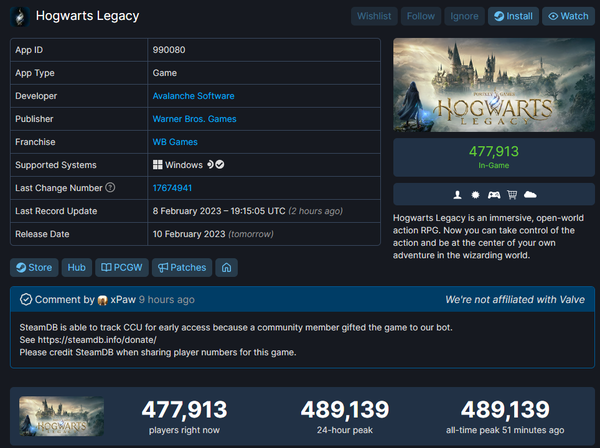Click the achievements badge icon

[475, 195]
